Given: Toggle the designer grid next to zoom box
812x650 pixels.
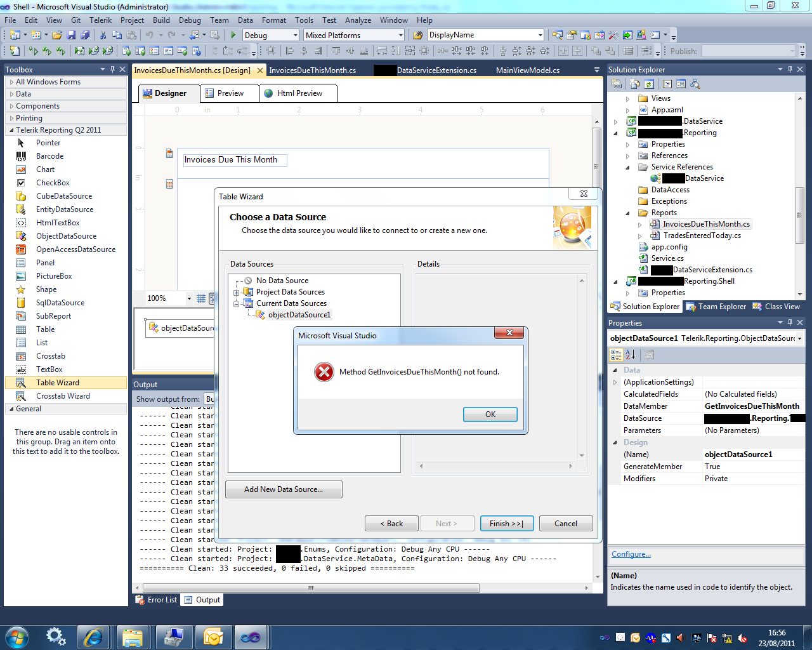Looking at the screenshot, I should [201, 298].
